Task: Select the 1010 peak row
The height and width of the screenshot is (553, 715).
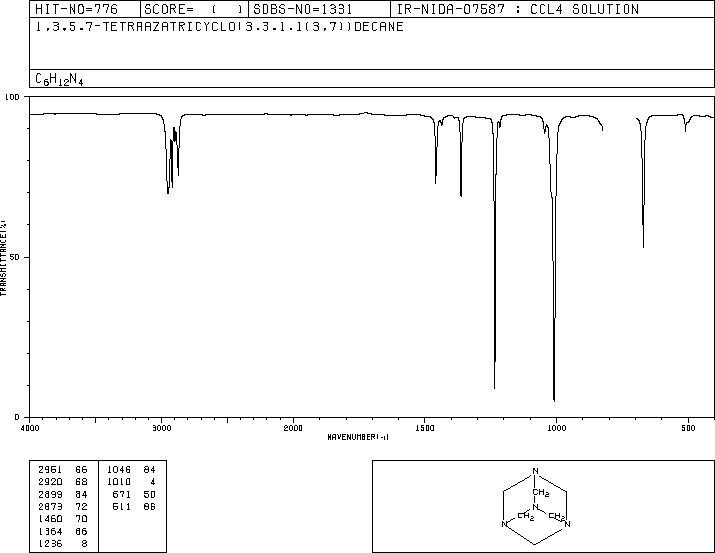Action: [x=131, y=482]
